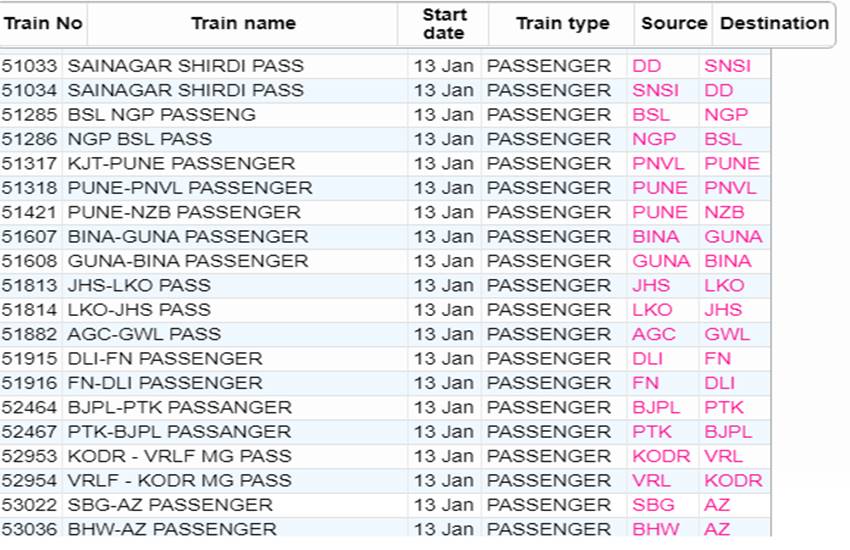Click LKO destination link for train 51813

tap(724, 285)
